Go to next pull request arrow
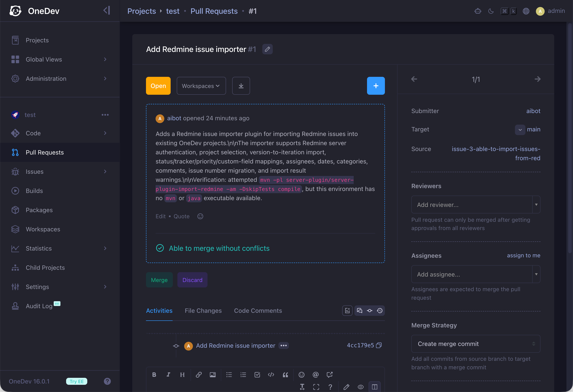 [537, 79]
